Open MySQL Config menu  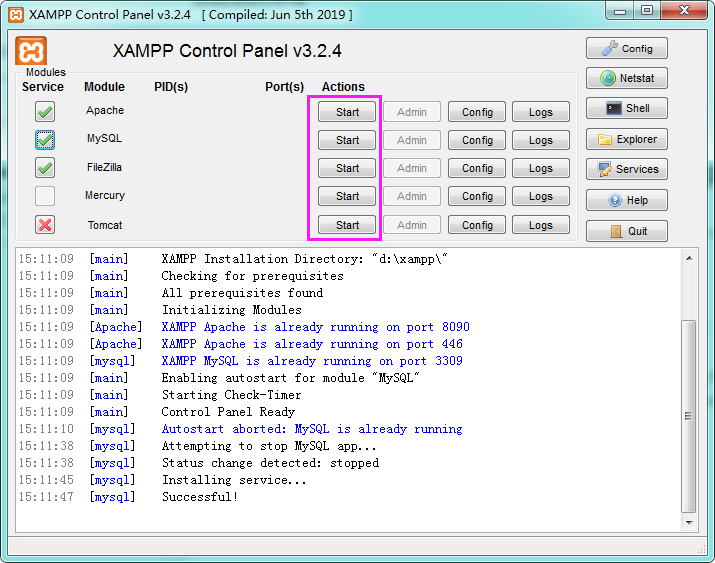tap(477, 140)
